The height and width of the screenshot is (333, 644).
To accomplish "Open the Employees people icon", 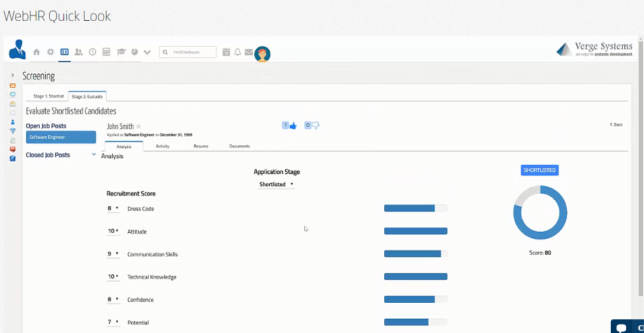I will coord(78,52).
